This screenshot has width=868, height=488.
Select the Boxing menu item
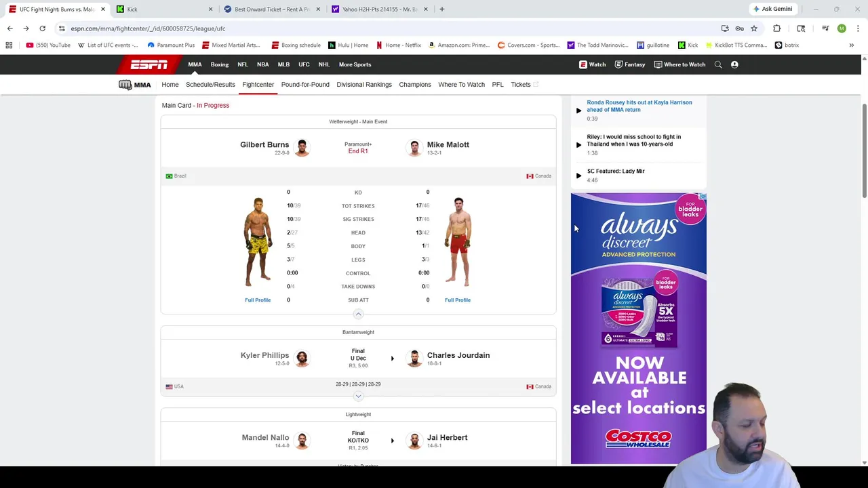220,64
